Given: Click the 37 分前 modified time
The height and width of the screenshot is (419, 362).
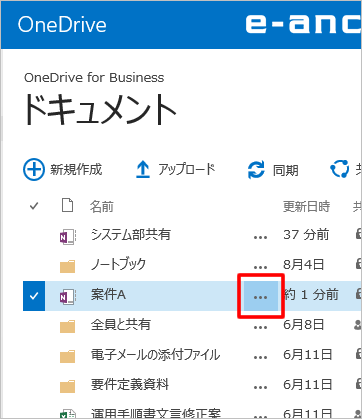Looking at the screenshot, I should [x=306, y=235].
